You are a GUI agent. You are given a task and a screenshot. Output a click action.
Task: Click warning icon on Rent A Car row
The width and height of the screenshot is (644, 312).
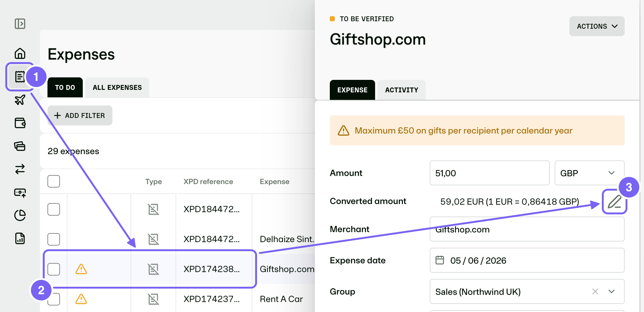(81, 299)
